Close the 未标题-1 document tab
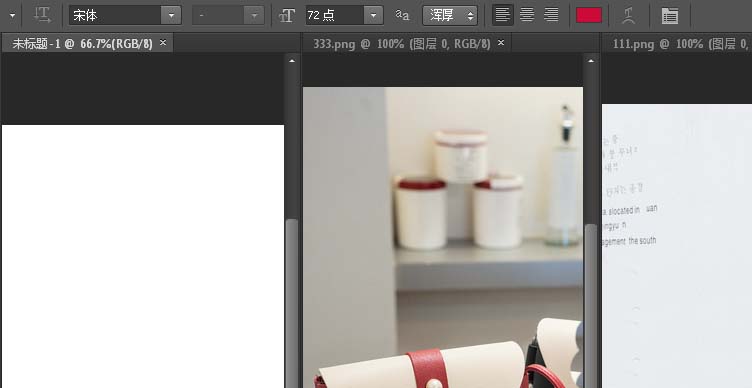Image resolution: width=752 pixels, height=388 pixels. click(163, 43)
